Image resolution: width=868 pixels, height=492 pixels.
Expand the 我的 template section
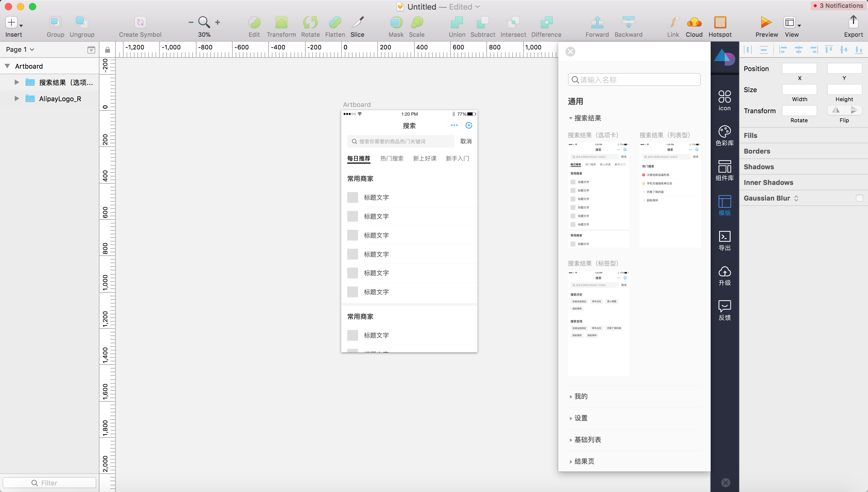[x=580, y=396]
